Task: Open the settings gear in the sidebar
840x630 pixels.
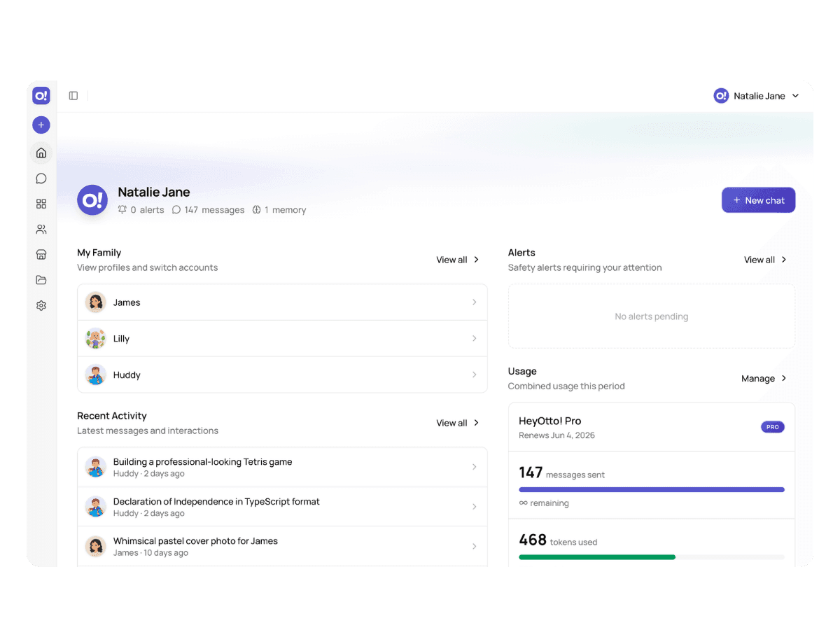Action: (x=41, y=305)
